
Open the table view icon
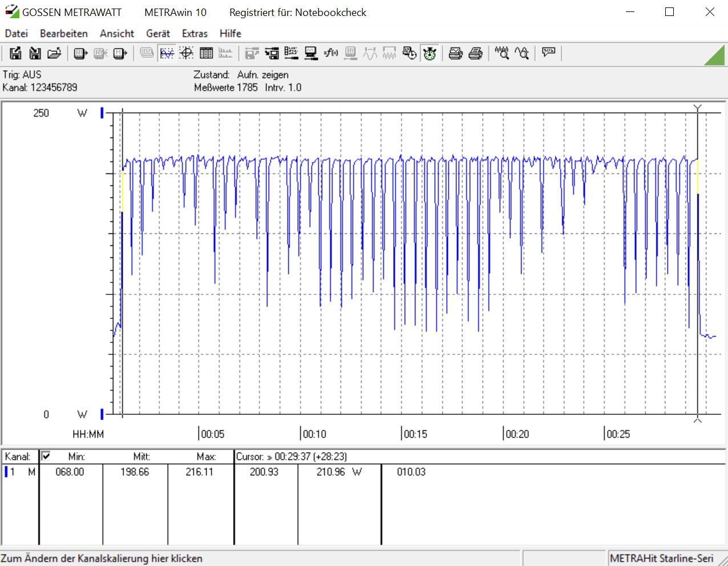pos(206,54)
